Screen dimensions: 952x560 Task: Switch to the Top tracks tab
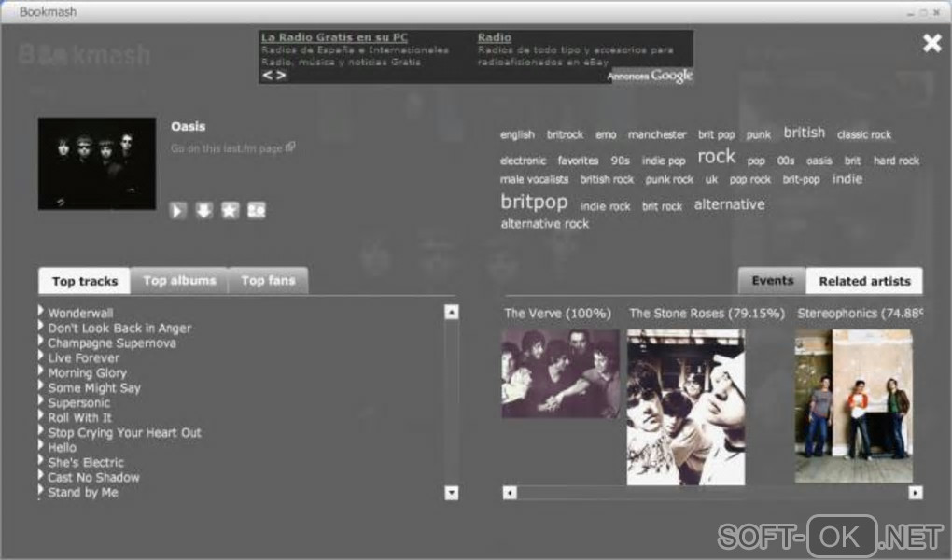[x=84, y=281]
